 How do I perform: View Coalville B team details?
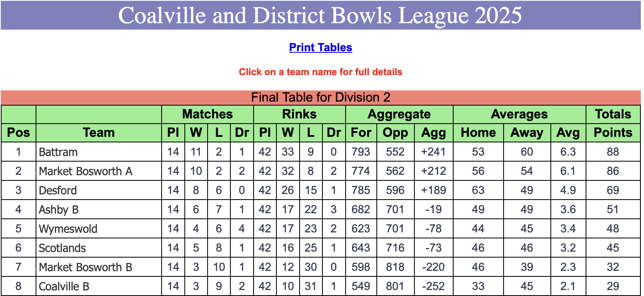(x=64, y=286)
